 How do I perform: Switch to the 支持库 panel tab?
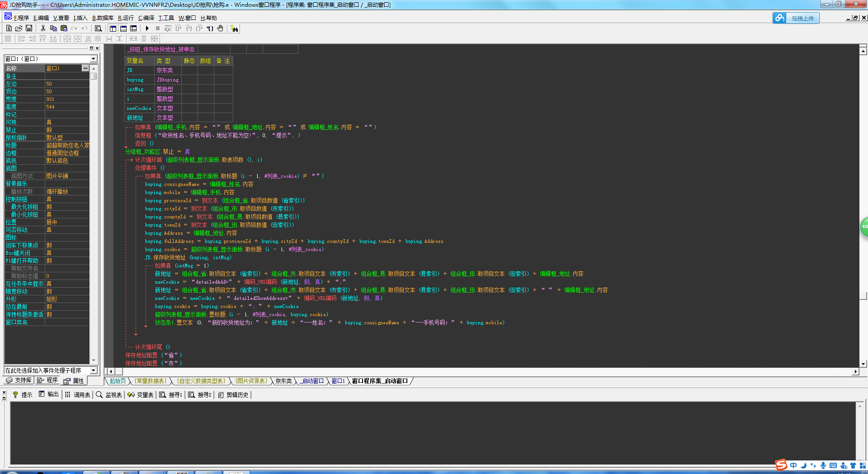point(19,380)
